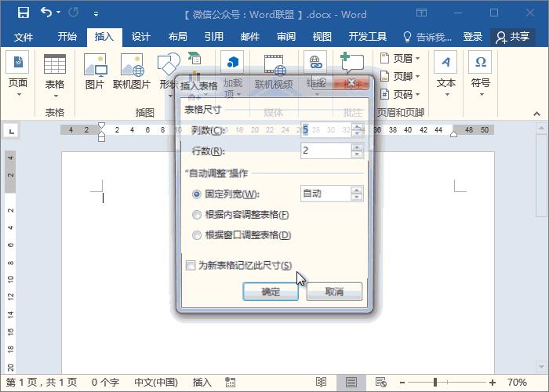
Task: Close the 插入表格 dialog
Action: tap(351, 84)
